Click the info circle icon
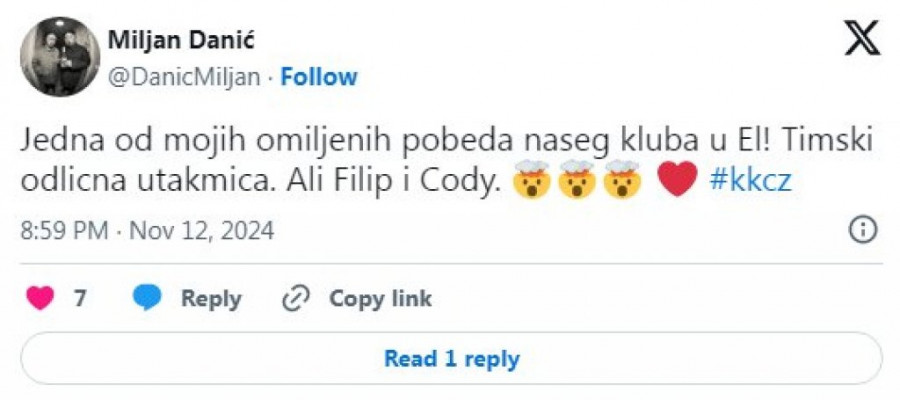900x400 pixels. pos(862,231)
